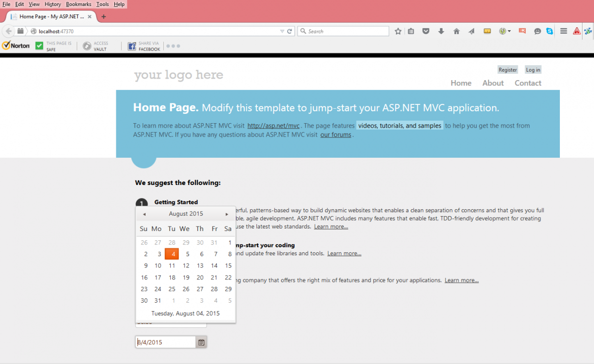
Task: Toggle the date picker calendar icon
Action: pos(201,342)
